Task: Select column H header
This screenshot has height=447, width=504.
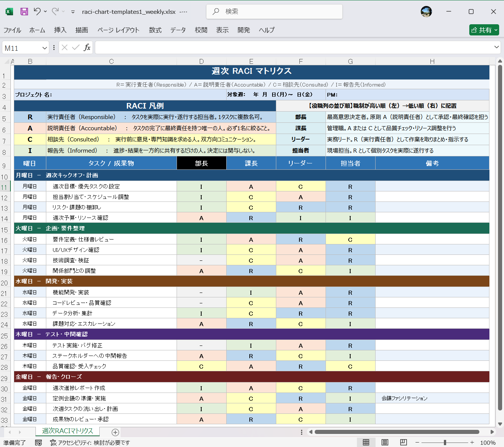Action: click(432, 62)
